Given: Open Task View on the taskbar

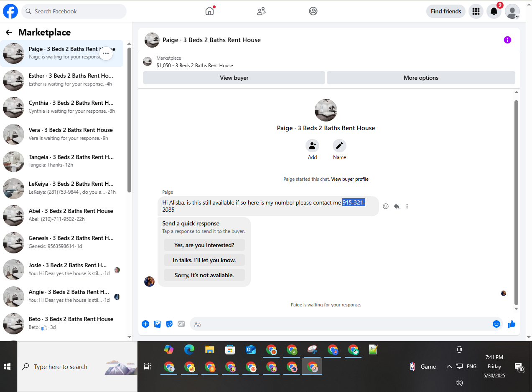Looking at the screenshot, I should (148, 367).
